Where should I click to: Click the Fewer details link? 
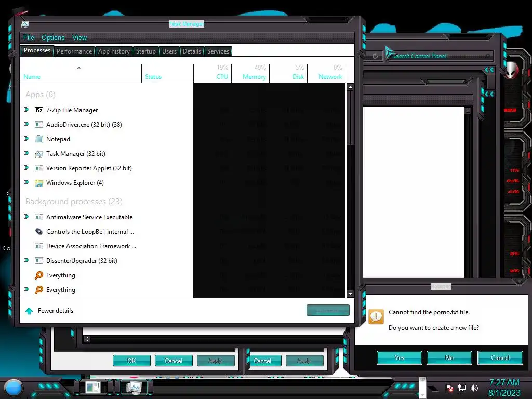pos(56,311)
